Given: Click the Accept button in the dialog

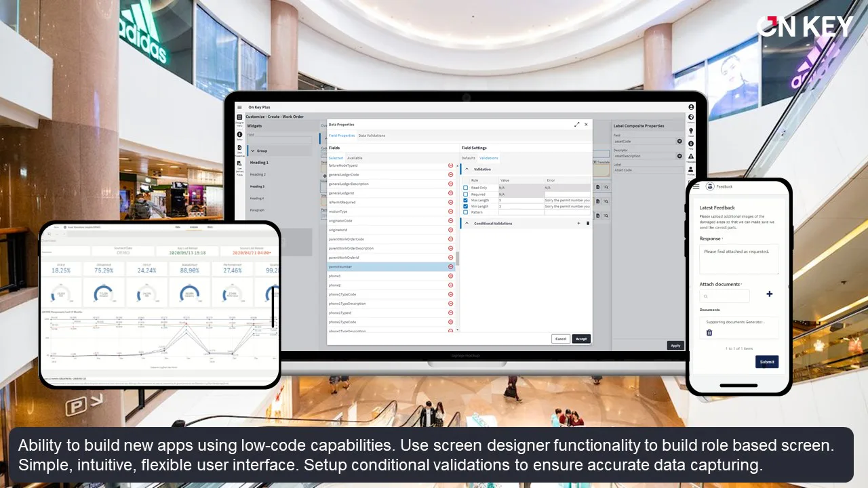Looking at the screenshot, I should [581, 339].
